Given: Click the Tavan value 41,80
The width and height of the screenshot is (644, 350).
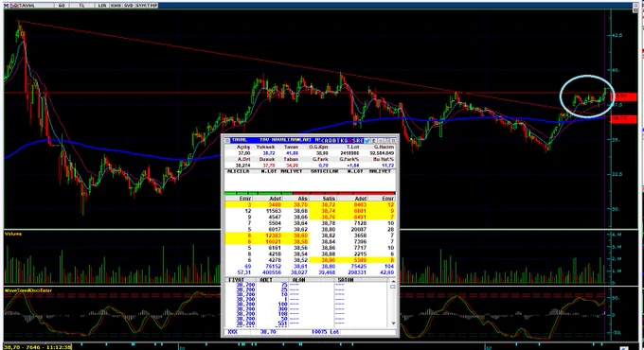Looking at the screenshot, I should 291,153.
